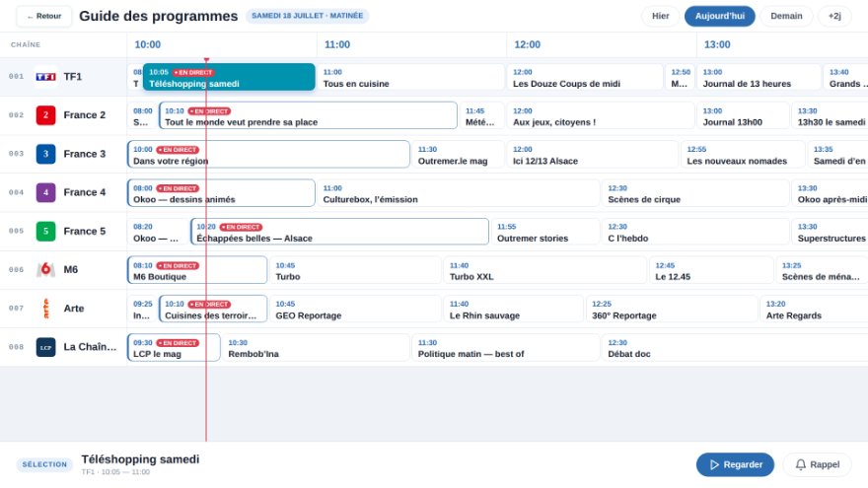Go back using the Retour button
Screen dimensions: 868x488
click(43, 16)
